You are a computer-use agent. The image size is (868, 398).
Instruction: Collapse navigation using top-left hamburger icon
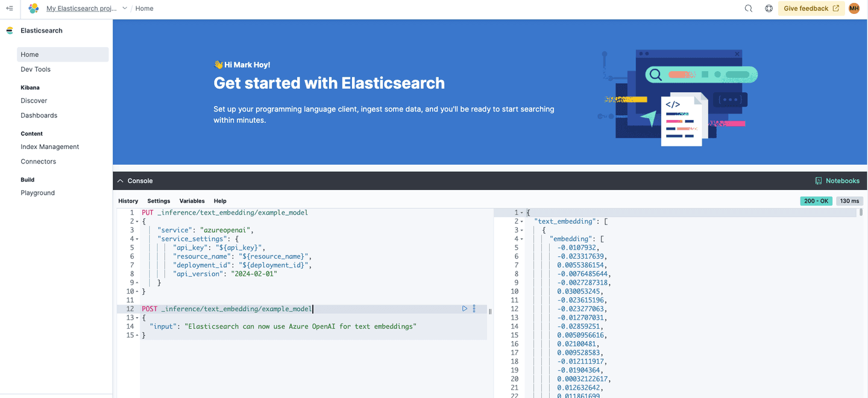(9, 8)
